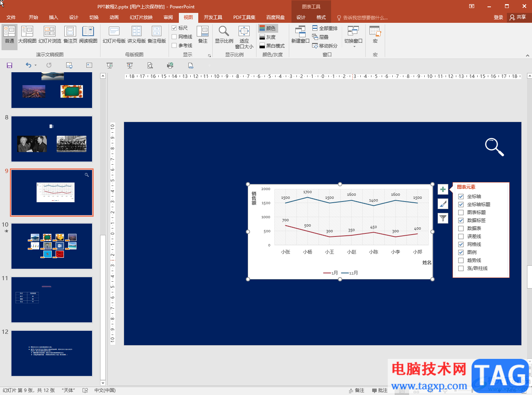Click 新建窗口 new window
Screen dimensions: 532x395
[x=300, y=35]
